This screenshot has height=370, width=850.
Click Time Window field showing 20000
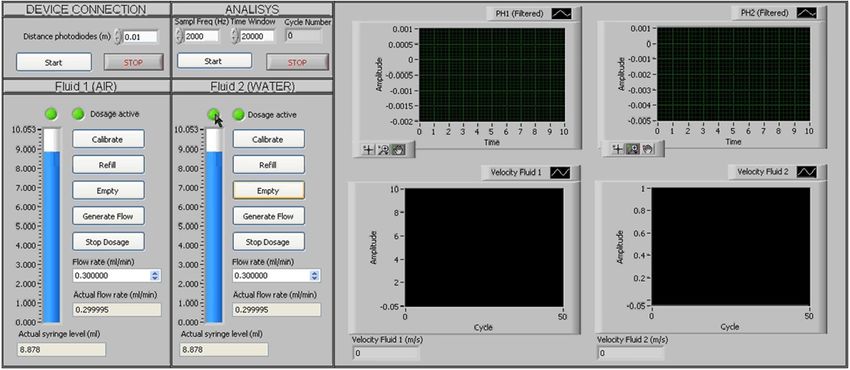tap(257, 36)
